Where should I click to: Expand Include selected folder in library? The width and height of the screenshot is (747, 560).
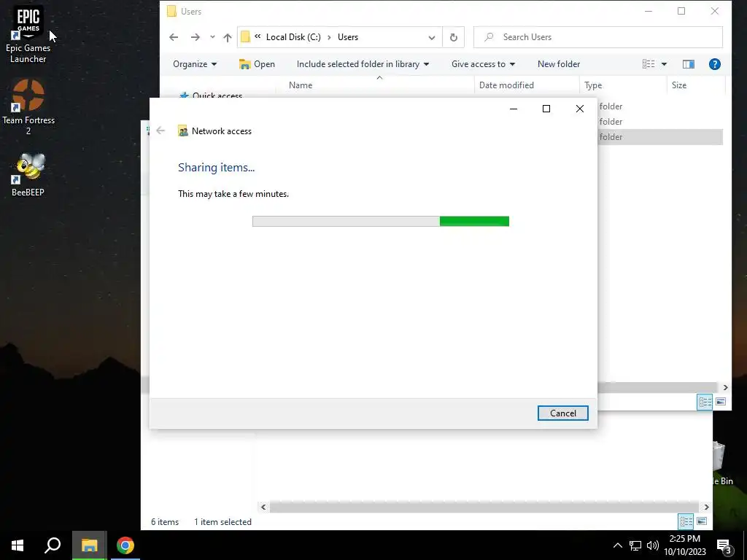coord(363,64)
